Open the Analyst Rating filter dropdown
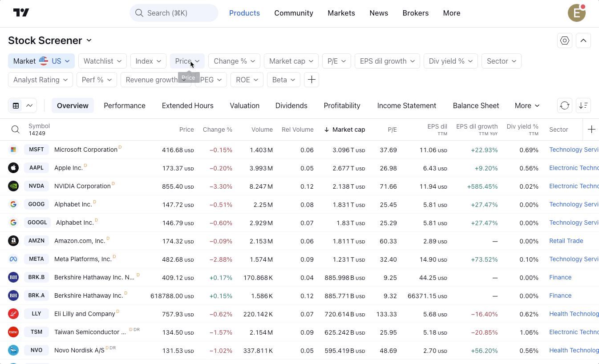This screenshot has height=364, width=599. [x=40, y=80]
